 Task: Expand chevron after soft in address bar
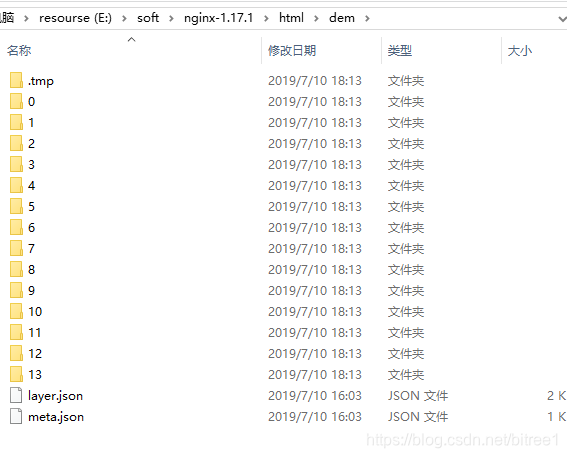[171, 18]
